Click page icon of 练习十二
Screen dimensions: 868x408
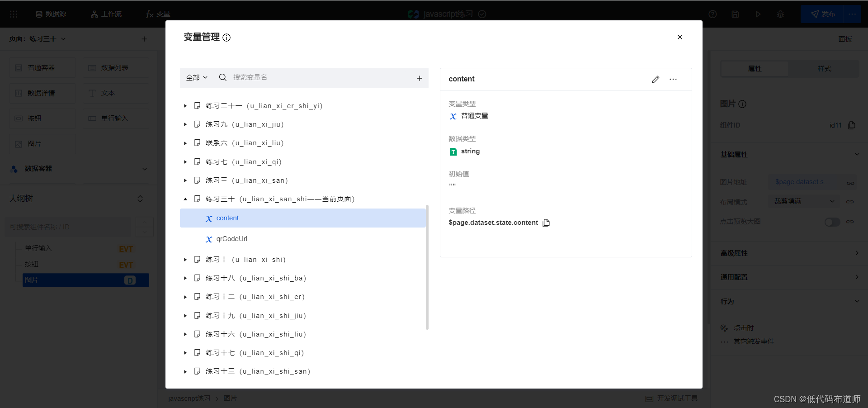pyautogui.click(x=197, y=297)
